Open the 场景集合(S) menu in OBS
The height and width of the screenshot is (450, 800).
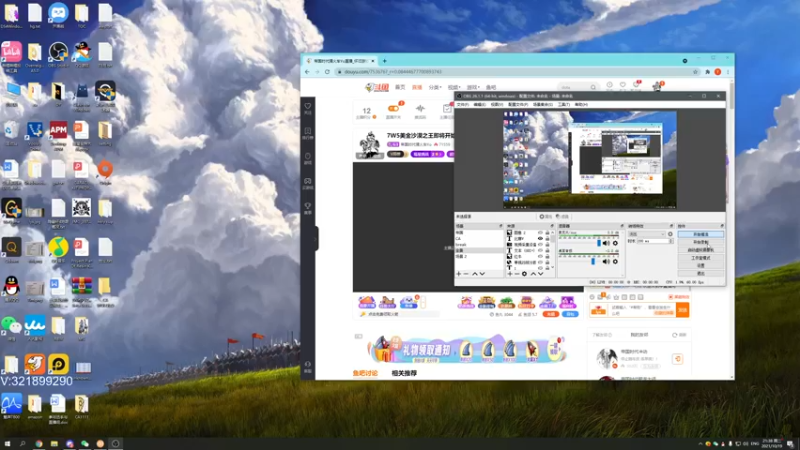(542, 105)
